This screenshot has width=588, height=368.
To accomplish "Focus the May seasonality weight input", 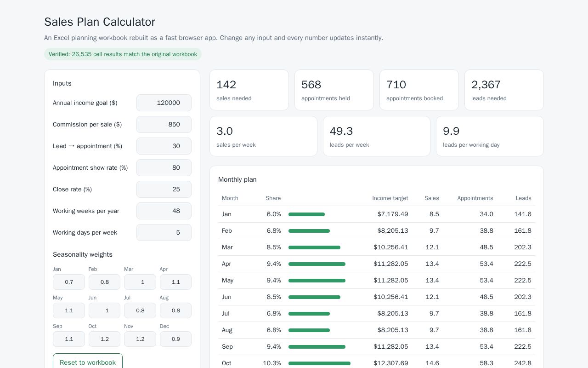I will pyautogui.click(x=69, y=310).
